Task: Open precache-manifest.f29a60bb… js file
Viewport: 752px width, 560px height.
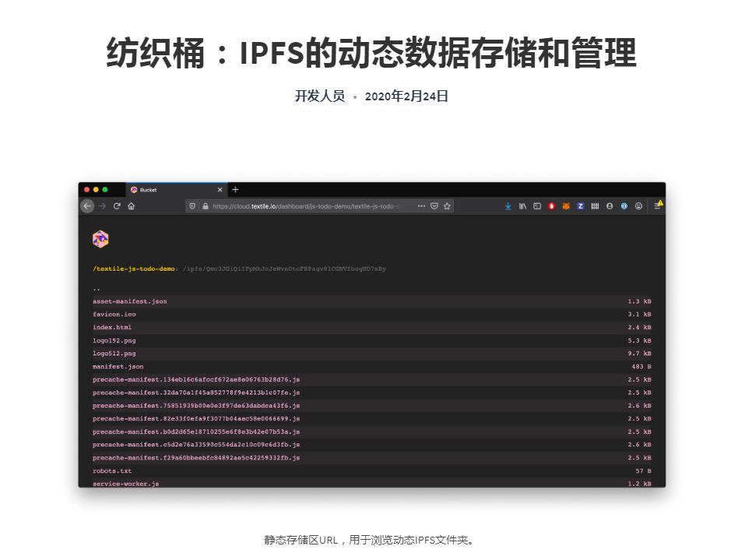Action: (196, 458)
